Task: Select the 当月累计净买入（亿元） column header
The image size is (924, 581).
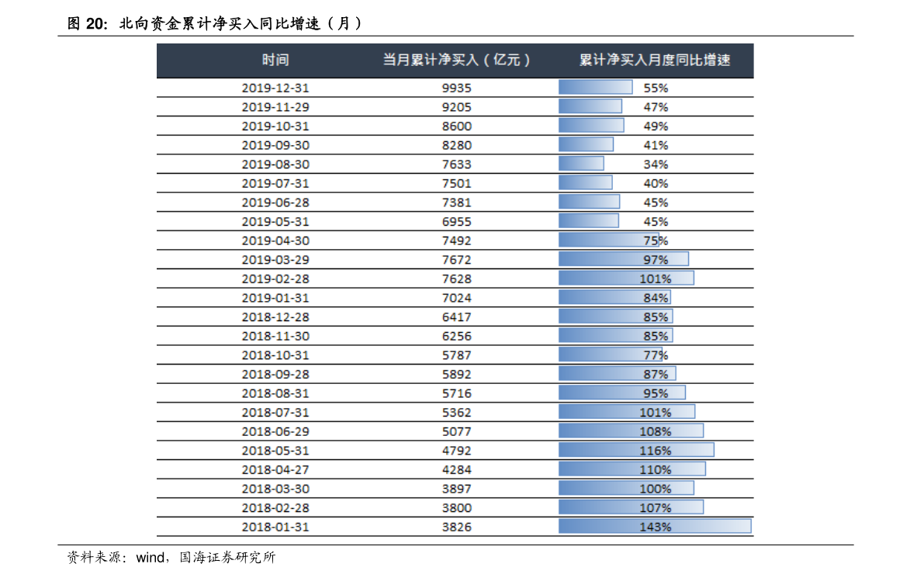Action: [456, 61]
